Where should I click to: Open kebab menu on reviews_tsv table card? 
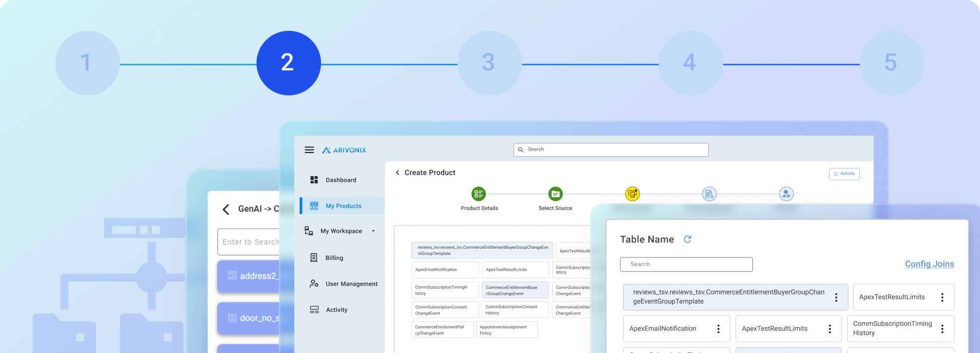tap(836, 297)
